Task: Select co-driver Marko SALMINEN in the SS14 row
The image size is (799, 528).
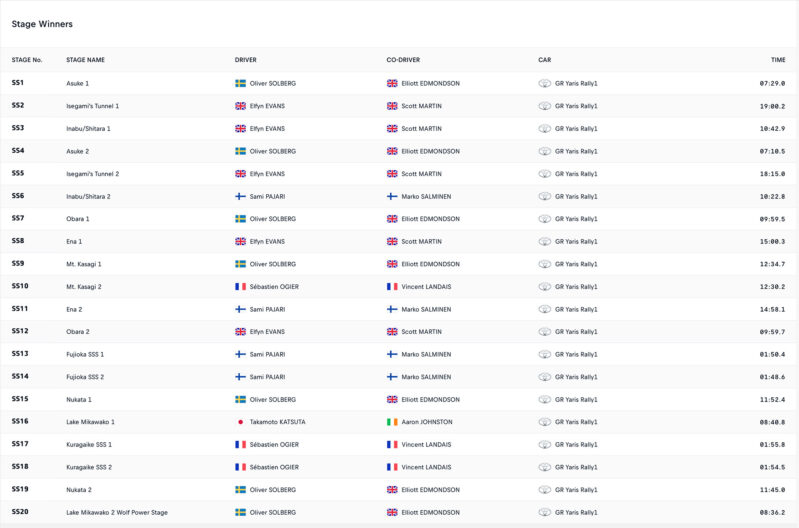Action: coord(427,377)
